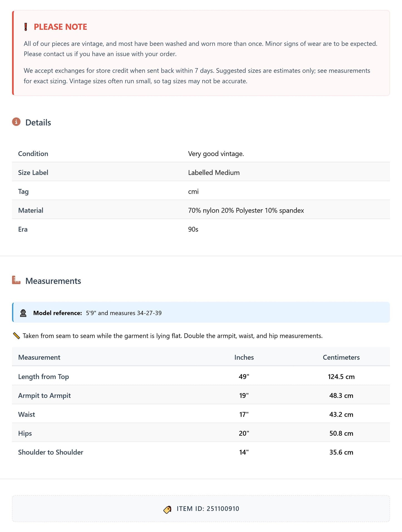Select the Length from Top row

201,376
